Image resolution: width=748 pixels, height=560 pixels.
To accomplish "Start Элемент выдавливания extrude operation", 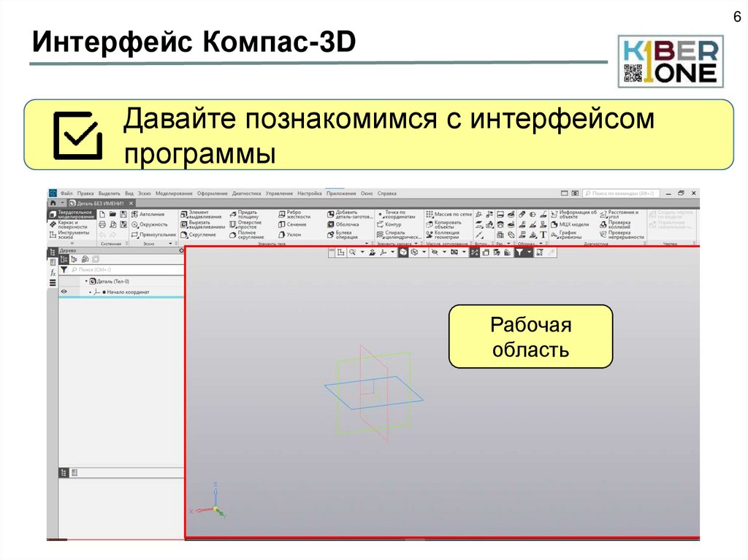I will (x=201, y=215).
